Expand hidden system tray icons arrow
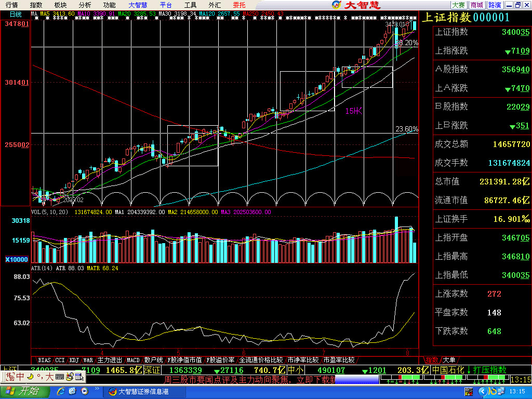This screenshot has width=532, height=399. coord(483,392)
